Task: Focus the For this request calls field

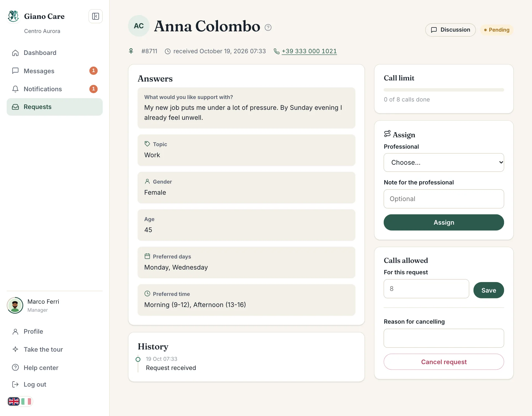Action: pos(426,289)
